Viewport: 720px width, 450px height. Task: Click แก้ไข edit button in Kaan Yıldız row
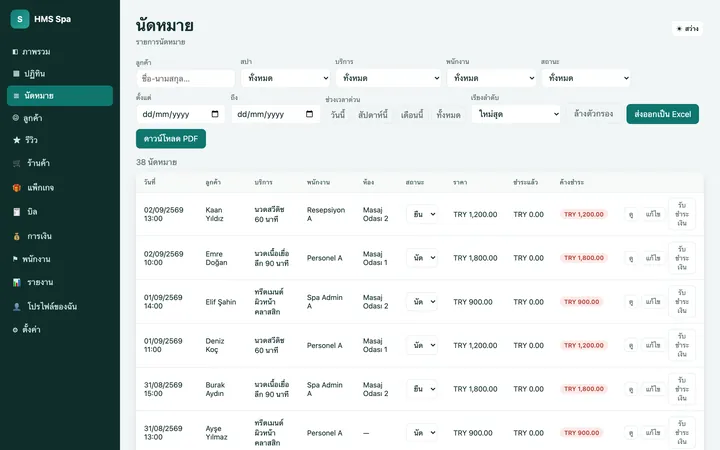tap(652, 214)
